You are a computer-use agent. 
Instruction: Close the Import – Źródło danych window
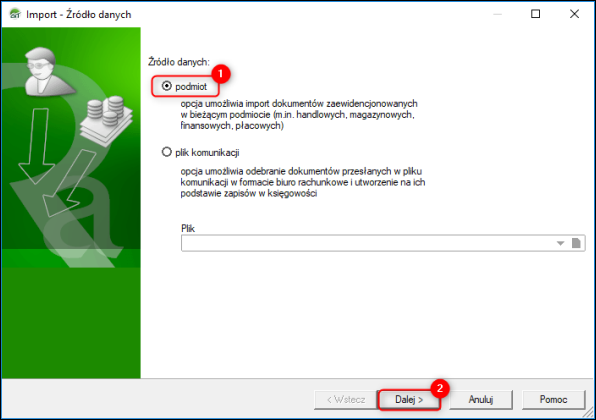pos(574,14)
